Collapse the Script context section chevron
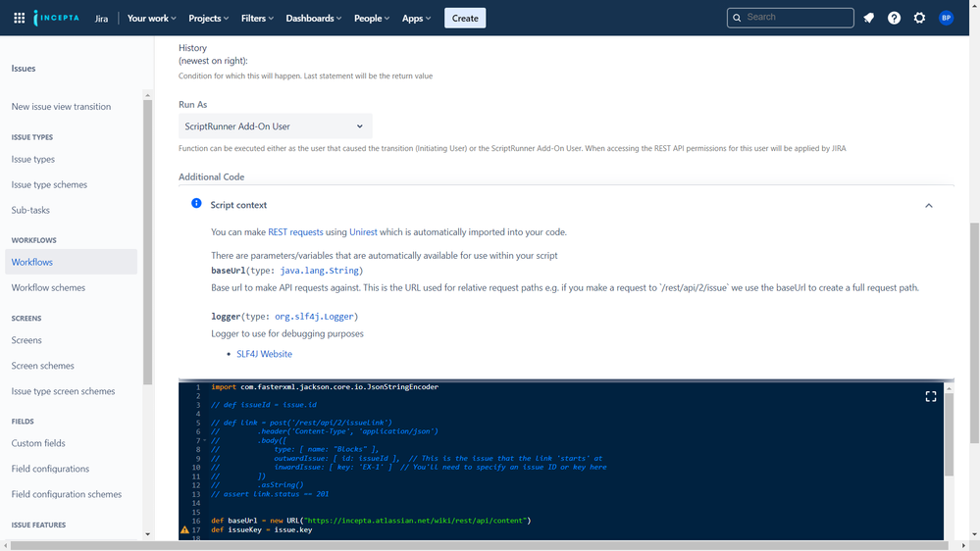Image resolution: width=980 pixels, height=551 pixels. tap(928, 206)
